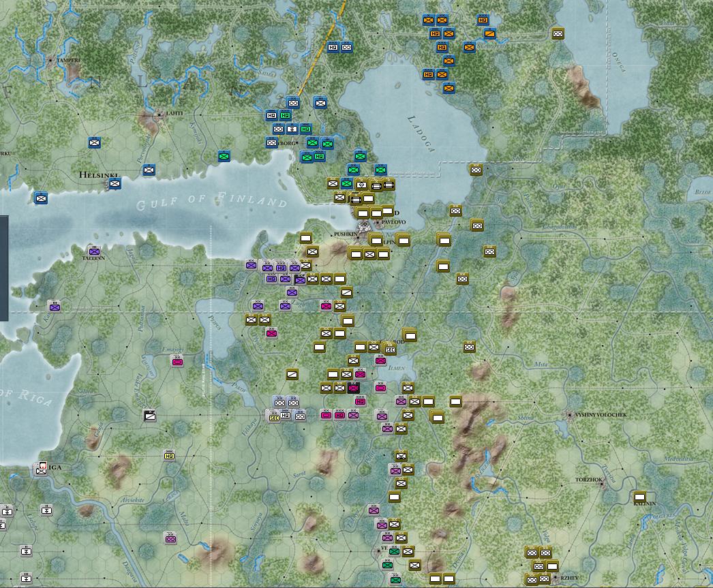This screenshot has width=713, height=588.
Task: Select the southernmost orange infantry unit by Ladoga
Action: (x=449, y=88)
